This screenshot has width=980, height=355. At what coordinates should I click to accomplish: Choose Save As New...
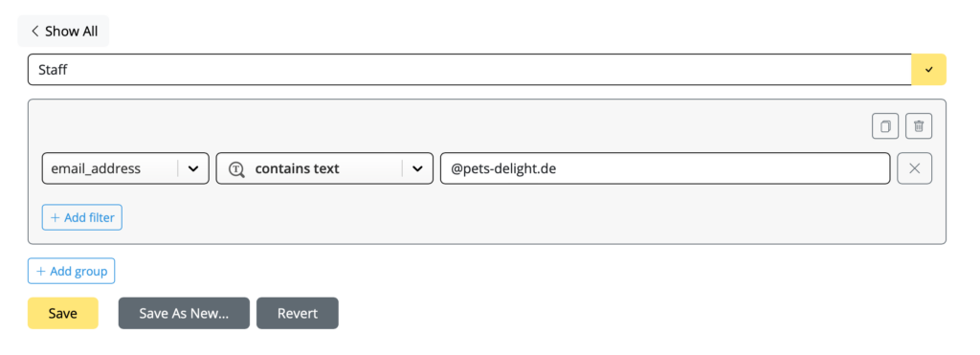pyautogui.click(x=184, y=313)
